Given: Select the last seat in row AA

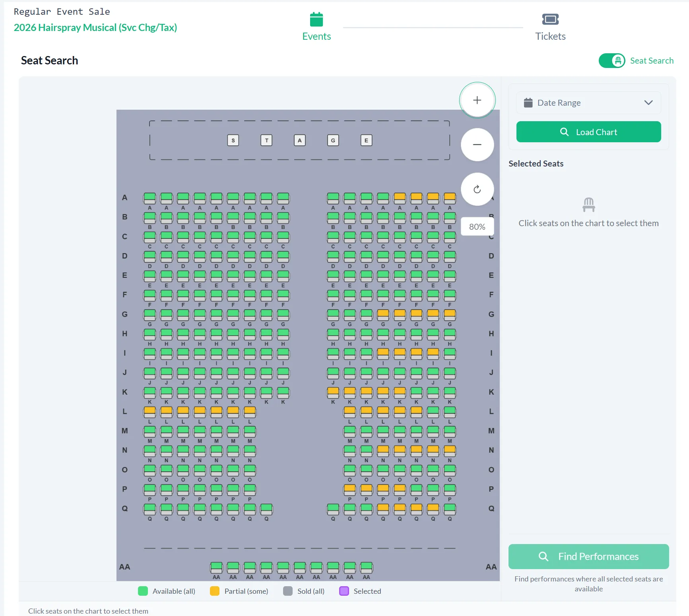Looking at the screenshot, I should [366, 567].
